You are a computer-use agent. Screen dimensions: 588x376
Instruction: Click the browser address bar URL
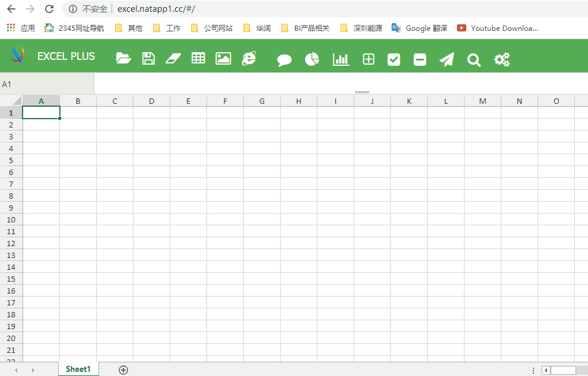point(156,9)
